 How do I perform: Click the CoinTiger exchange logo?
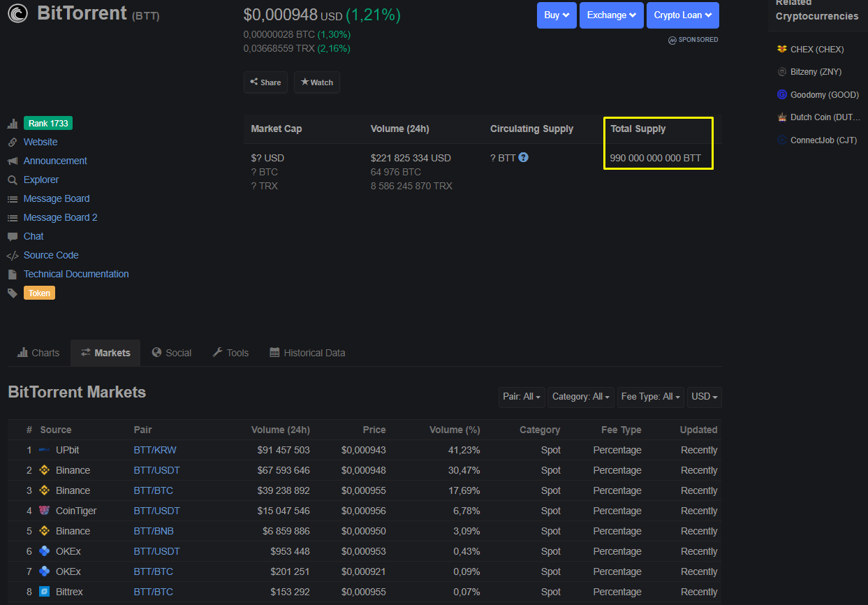coord(45,511)
